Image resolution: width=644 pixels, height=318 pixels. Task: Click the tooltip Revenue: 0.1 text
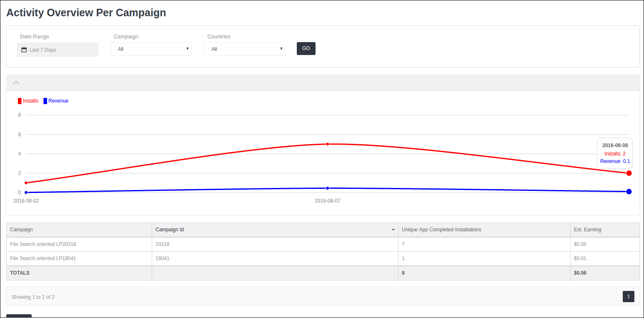pyautogui.click(x=615, y=161)
